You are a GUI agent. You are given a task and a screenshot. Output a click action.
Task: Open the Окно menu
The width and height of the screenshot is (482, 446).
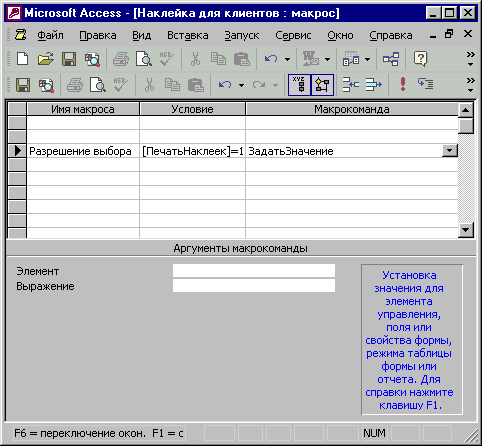coord(340,35)
